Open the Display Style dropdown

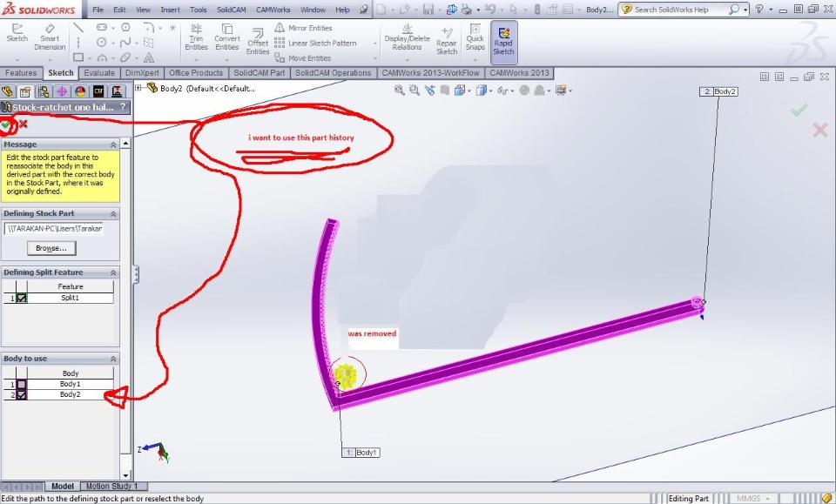[489, 91]
